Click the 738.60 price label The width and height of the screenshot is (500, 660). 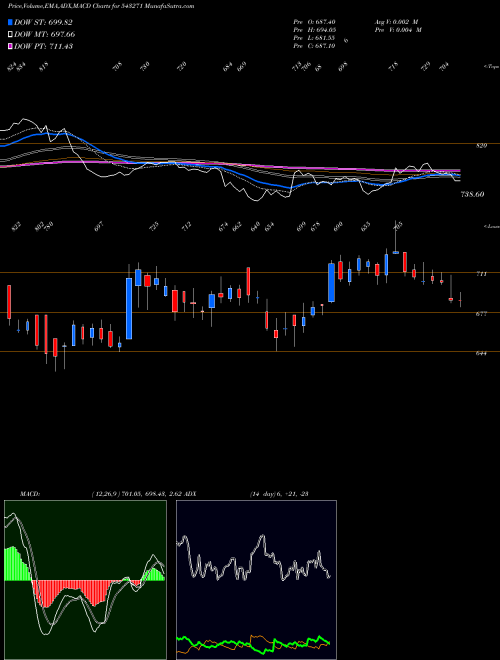click(473, 194)
